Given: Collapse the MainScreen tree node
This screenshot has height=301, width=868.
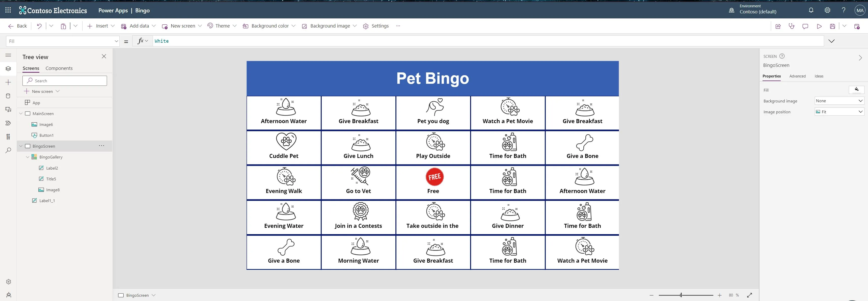Looking at the screenshot, I should click(x=21, y=114).
